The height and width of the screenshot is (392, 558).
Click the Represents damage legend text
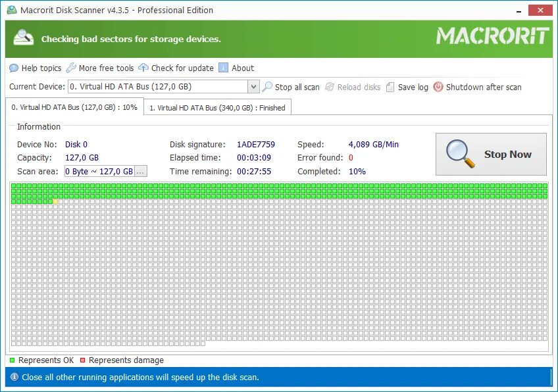(x=126, y=360)
